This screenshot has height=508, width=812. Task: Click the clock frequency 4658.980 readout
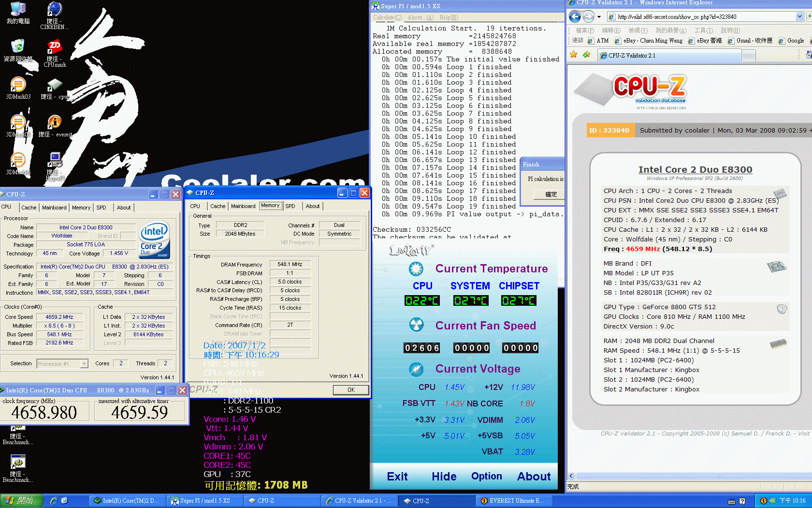pyautogui.click(x=44, y=413)
